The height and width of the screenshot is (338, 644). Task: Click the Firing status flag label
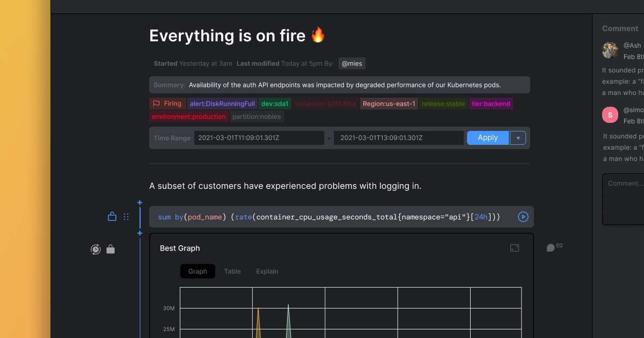(x=167, y=104)
